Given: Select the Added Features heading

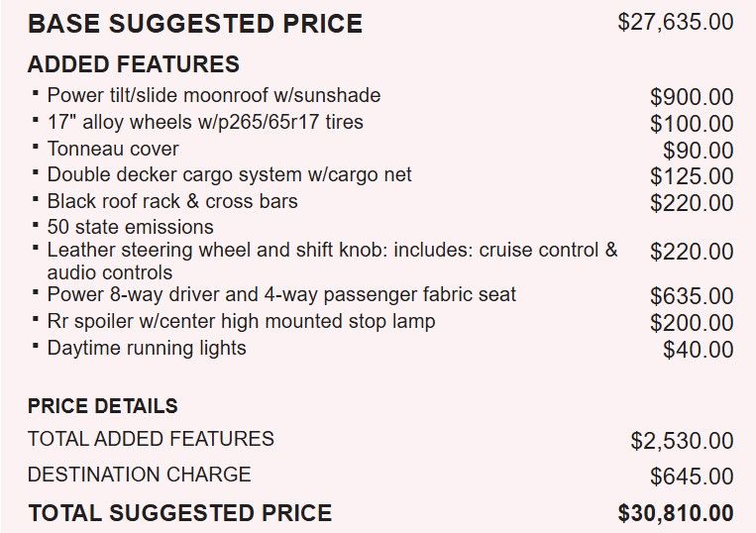Looking at the screenshot, I should [134, 65].
